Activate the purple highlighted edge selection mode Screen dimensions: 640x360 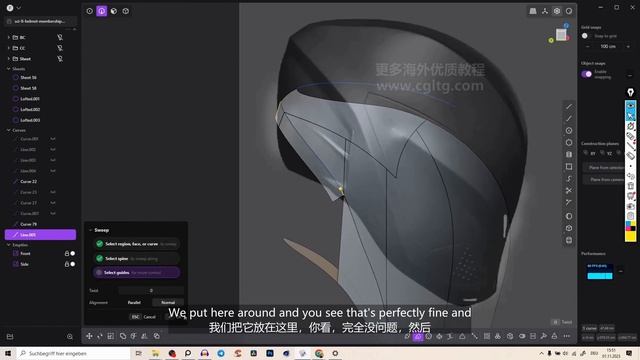102,11
